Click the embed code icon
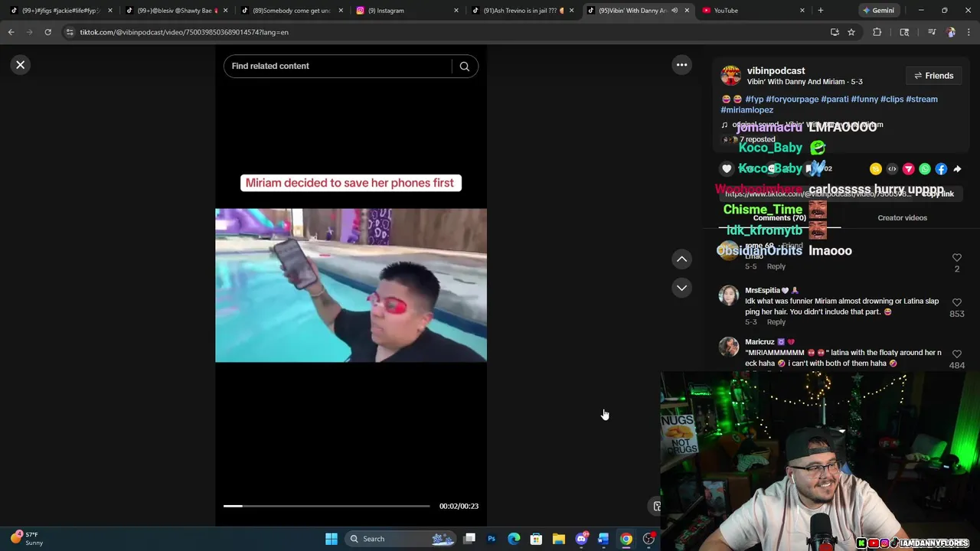Image resolution: width=980 pixels, height=551 pixels. tap(892, 169)
